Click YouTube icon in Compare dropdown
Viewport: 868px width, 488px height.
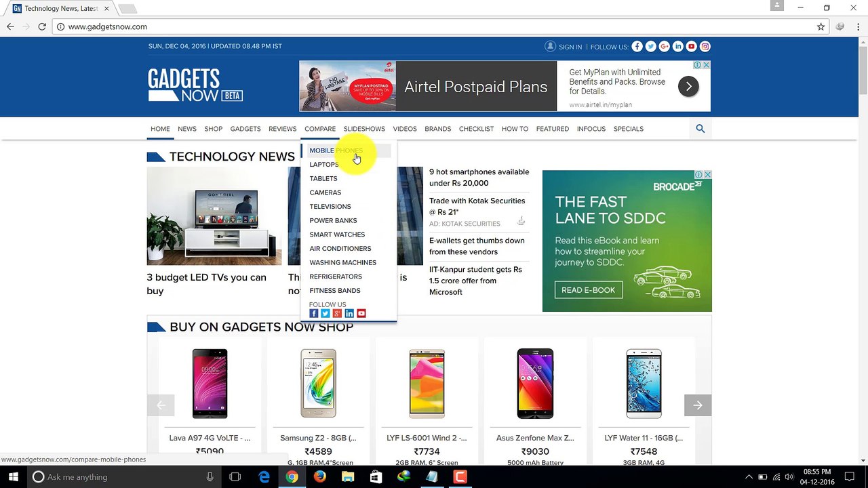click(x=361, y=313)
